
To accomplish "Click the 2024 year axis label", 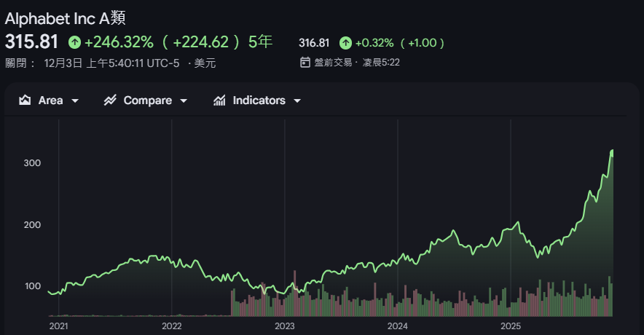I will [398, 326].
